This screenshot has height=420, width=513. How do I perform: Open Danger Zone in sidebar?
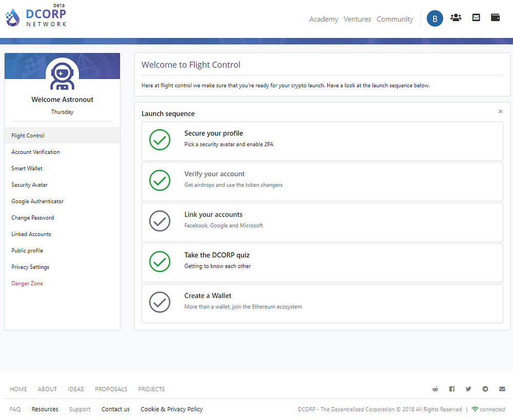point(62,283)
